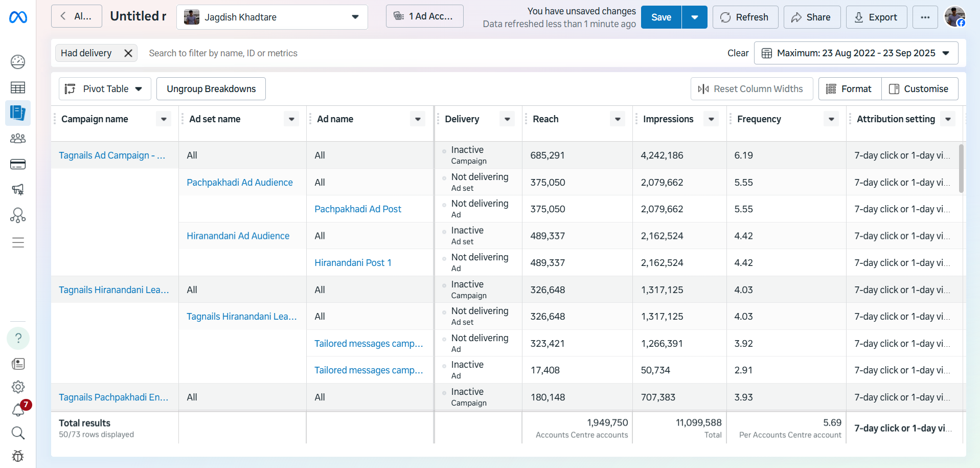Click the Help question mark icon
980x468 pixels.
point(18,338)
